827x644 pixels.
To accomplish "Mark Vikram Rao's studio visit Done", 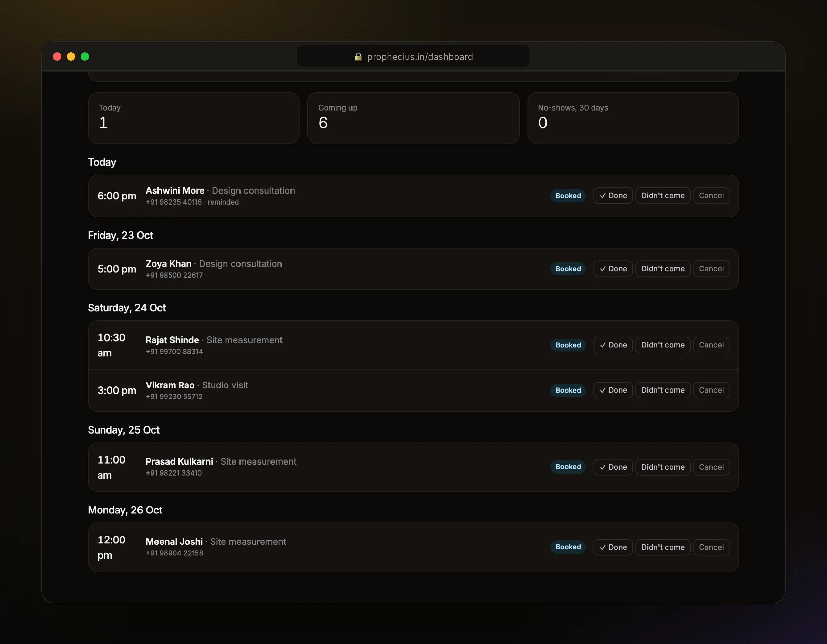I will 613,390.
